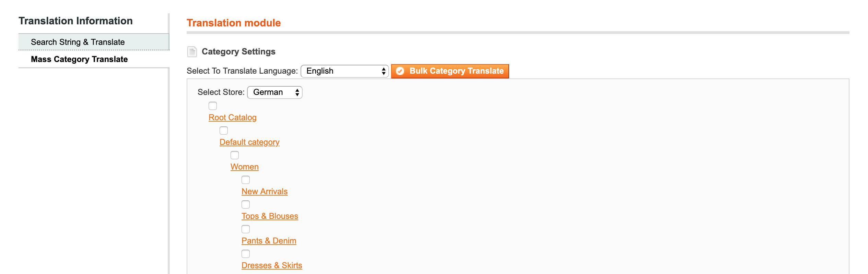Follow the Root Catalog link
This screenshot has width=868, height=274.
[232, 117]
